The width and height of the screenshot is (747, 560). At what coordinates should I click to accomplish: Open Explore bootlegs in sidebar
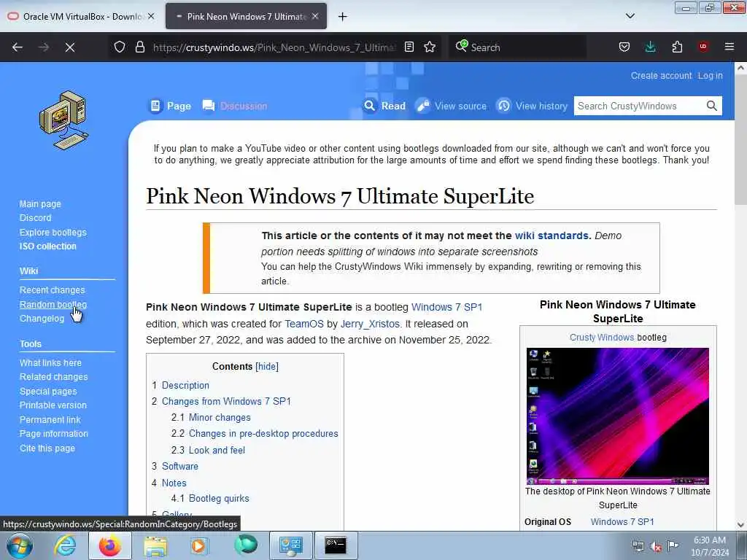(x=53, y=233)
